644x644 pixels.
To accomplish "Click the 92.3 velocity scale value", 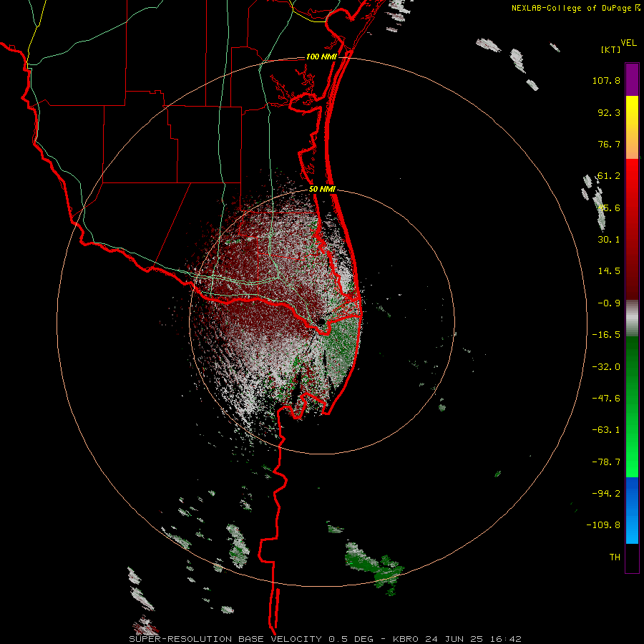I will point(609,112).
